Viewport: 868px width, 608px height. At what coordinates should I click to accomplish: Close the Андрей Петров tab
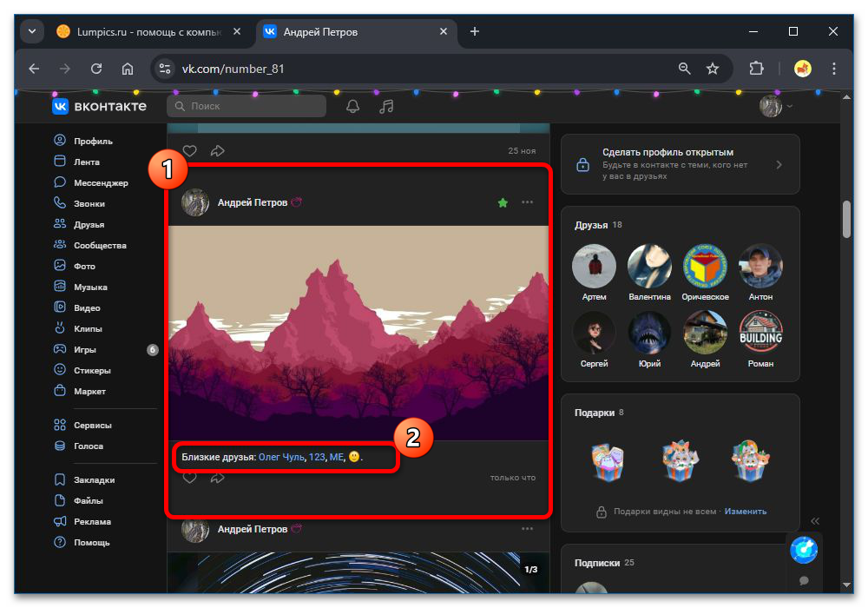coord(444,31)
